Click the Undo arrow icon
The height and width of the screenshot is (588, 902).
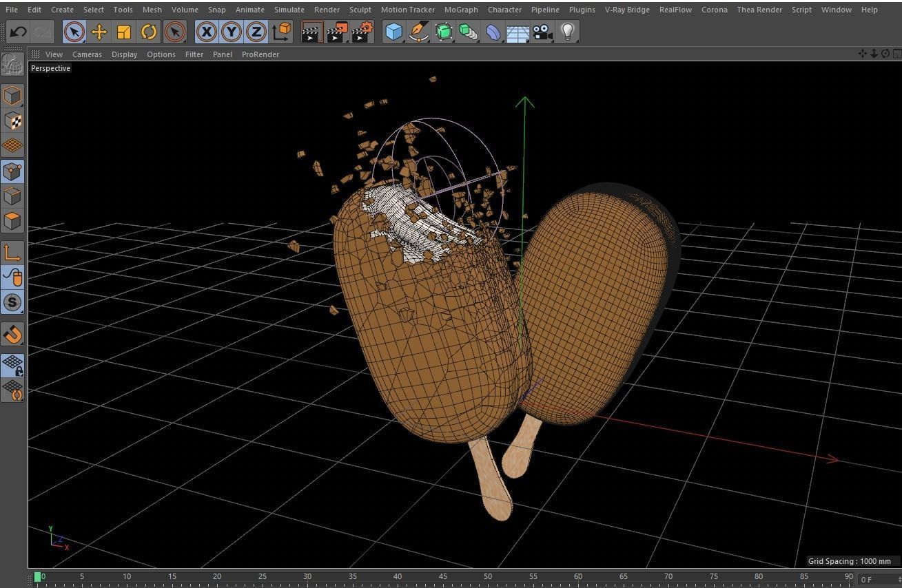[18, 32]
